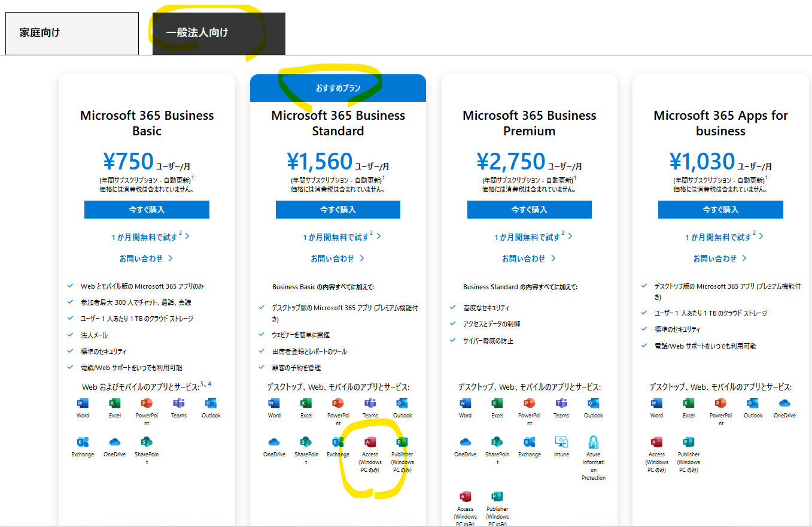Click お問い合わせ link in Business Standard card
The image size is (812, 527).
(338, 259)
